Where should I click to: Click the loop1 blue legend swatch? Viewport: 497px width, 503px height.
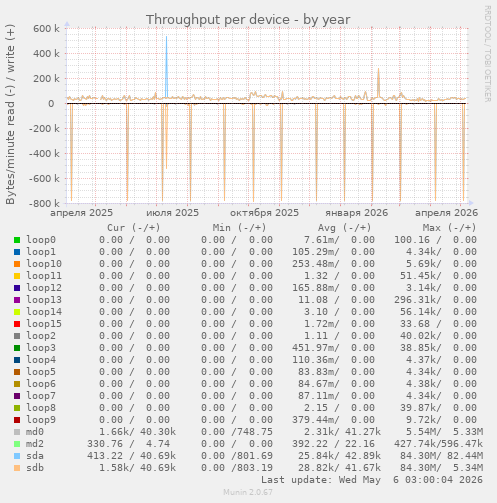(17, 252)
